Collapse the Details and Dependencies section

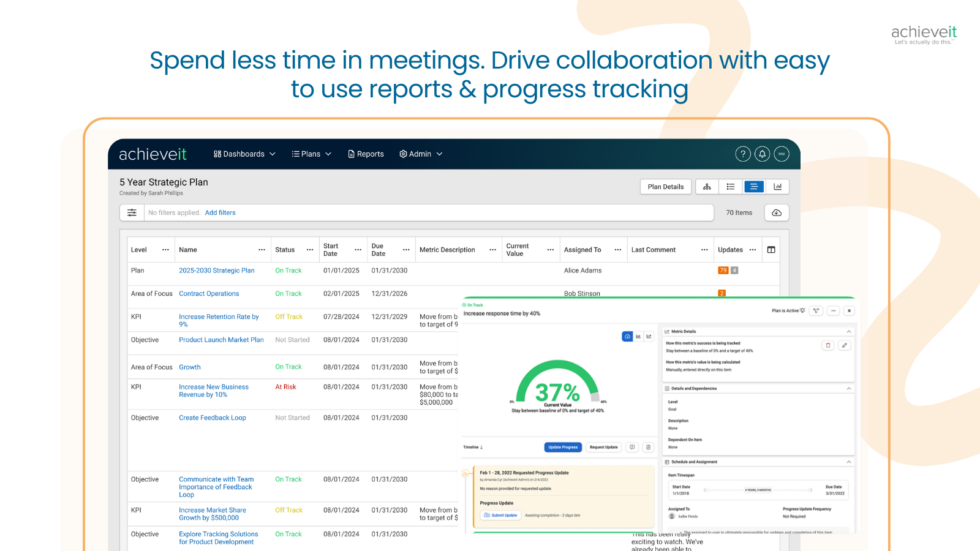pos(848,388)
